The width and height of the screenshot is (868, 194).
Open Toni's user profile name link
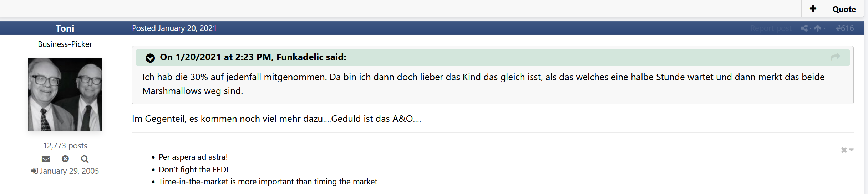pos(65,28)
